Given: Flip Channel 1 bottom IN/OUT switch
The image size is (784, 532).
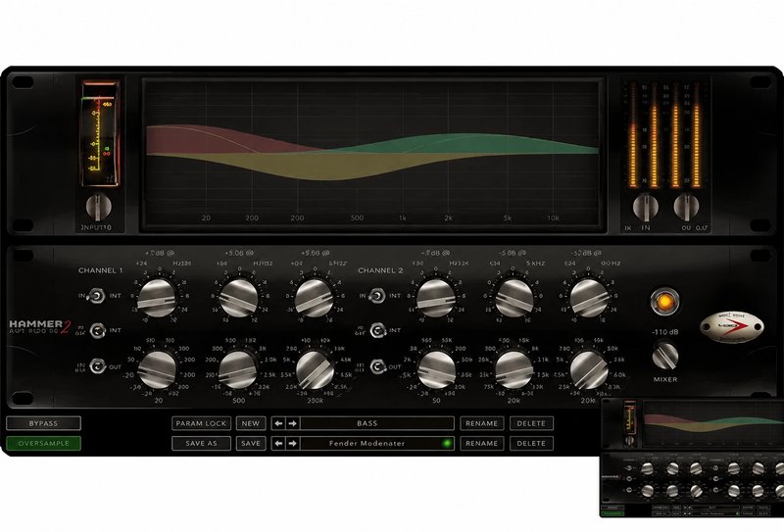Looking at the screenshot, I should pyautogui.click(x=97, y=366).
